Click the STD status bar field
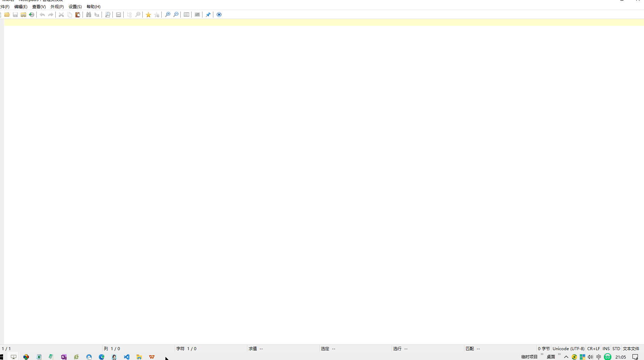 click(x=616, y=348)
